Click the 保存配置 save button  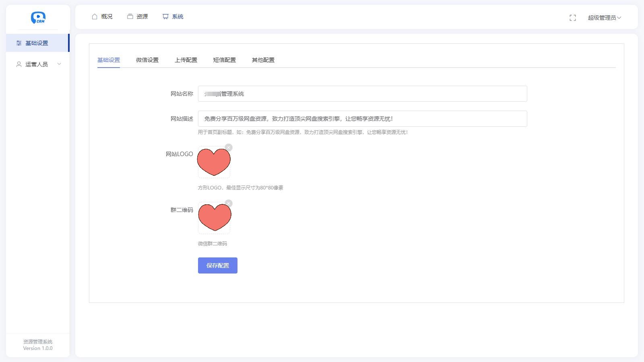(x=217, y=265)
